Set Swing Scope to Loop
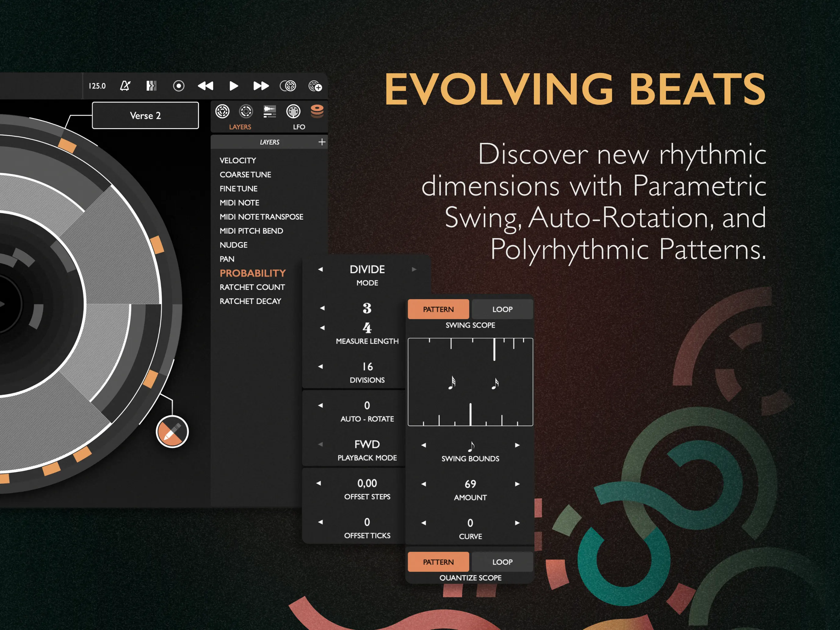The image size is (840, 630). (x=502, y=309)
